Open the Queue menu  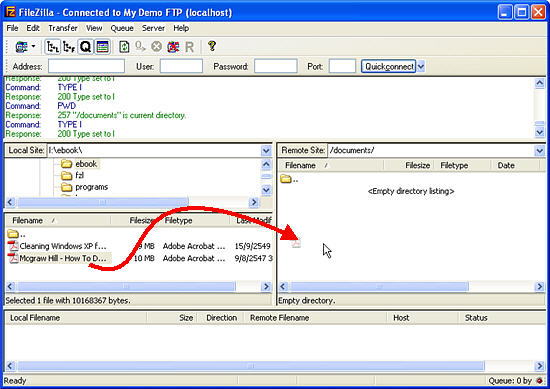point(122,28)
